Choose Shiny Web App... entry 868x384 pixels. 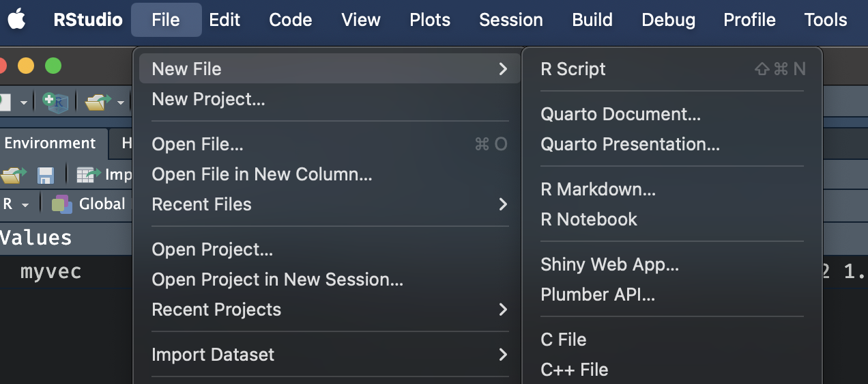point(609,264)
